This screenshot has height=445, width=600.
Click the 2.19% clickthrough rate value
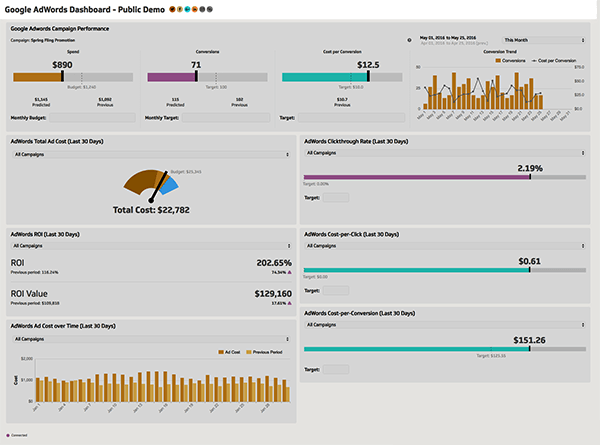[x=530, y=168]
